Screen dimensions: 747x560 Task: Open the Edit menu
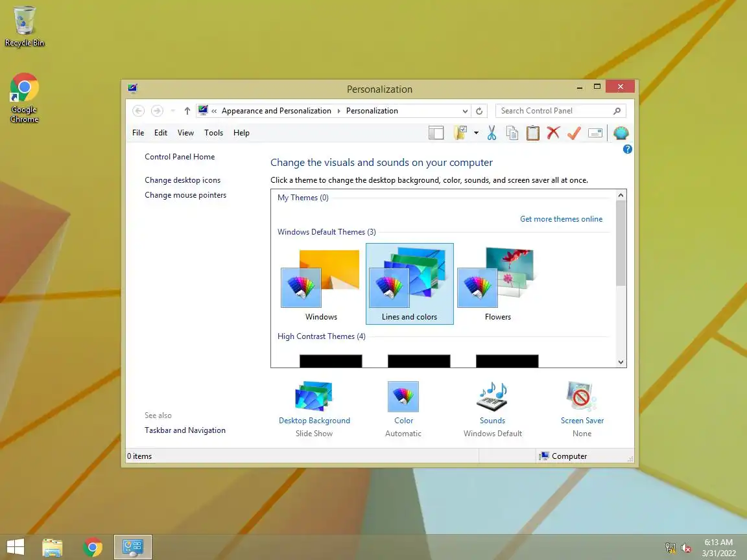point(161,133)
